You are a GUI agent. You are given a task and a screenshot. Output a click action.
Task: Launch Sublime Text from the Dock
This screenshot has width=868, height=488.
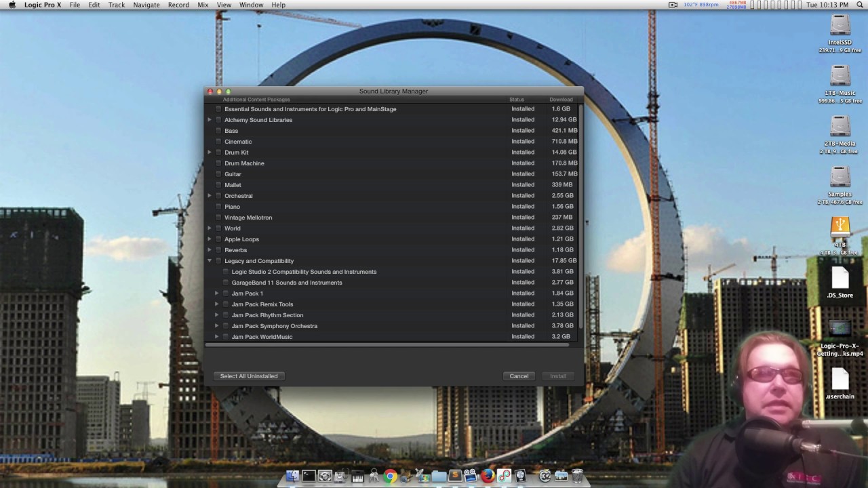(455, 476)
